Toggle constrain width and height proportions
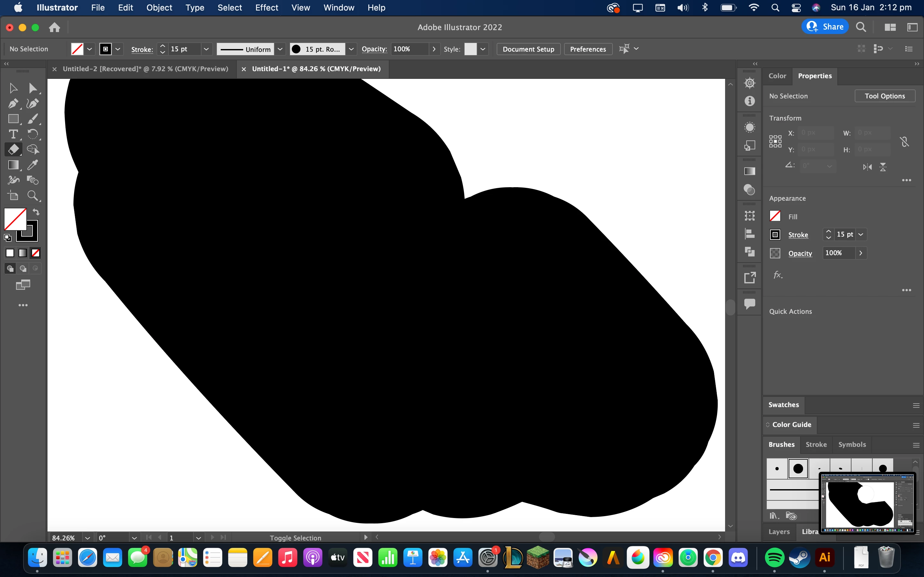 click(x=904, y=142)
